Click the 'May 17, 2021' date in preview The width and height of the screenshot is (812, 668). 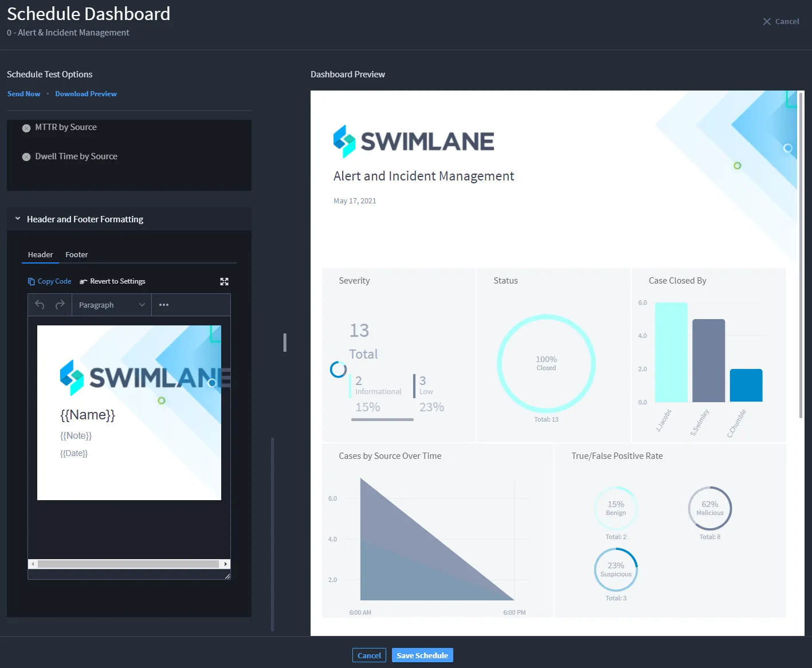pos(355,201)
